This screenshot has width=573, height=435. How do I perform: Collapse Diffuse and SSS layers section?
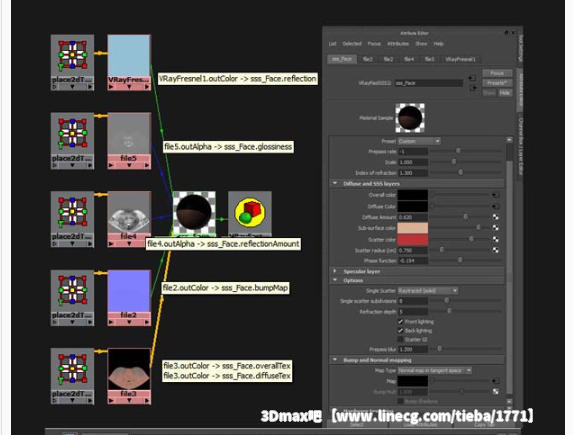point(335,184)
